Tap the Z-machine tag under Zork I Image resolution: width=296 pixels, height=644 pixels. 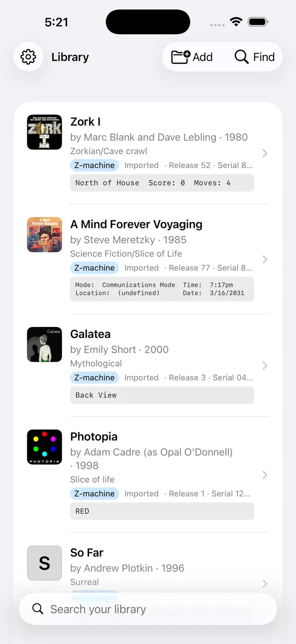[95, 165]
